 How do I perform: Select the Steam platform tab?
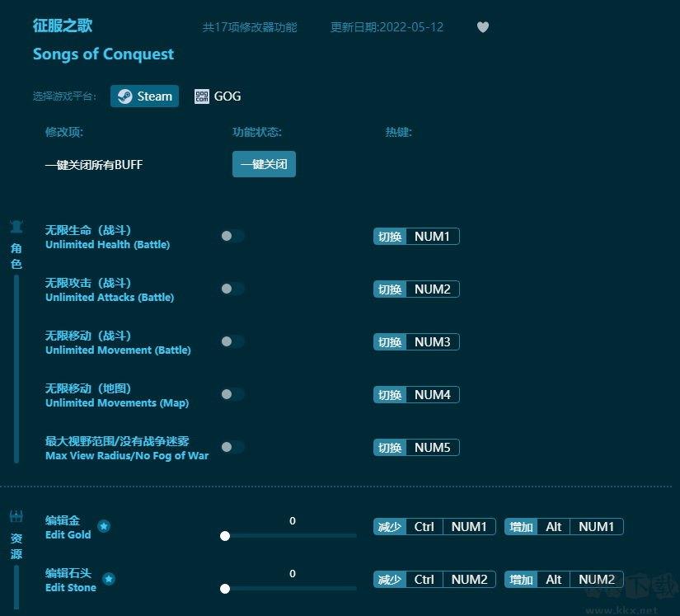144,96
